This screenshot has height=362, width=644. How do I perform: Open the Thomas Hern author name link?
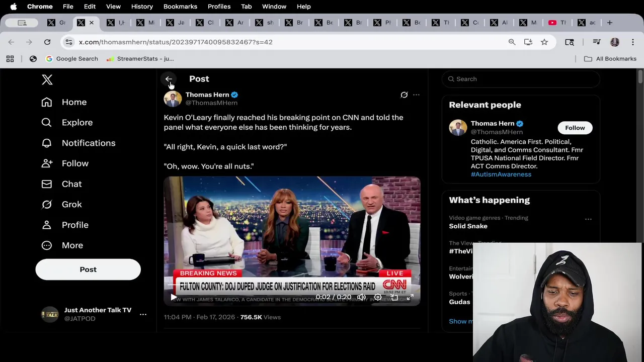[x=207, y=95]
